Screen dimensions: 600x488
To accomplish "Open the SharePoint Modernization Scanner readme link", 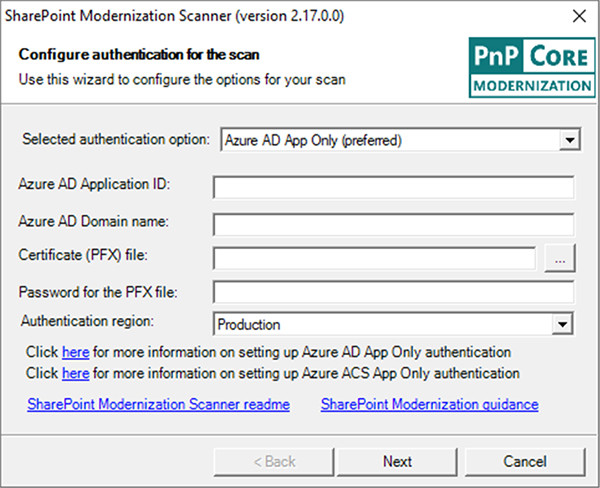I will click(x=158, y=404).
